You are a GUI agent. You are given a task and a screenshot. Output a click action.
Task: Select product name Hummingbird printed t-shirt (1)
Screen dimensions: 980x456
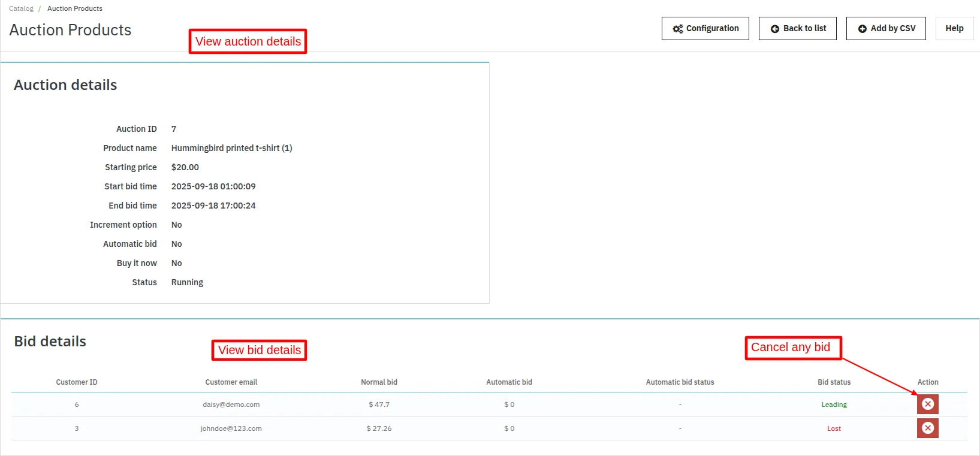coord(232,148)
